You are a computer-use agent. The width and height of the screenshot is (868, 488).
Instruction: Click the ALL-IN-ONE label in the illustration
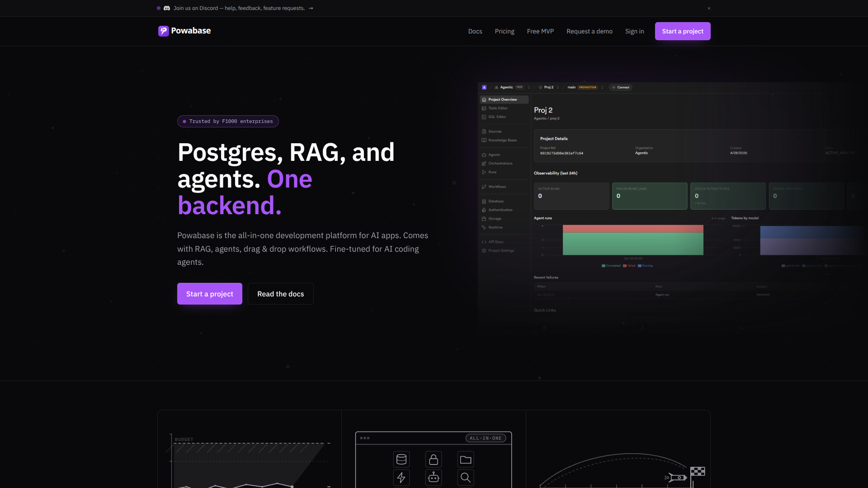coord(486,438)
